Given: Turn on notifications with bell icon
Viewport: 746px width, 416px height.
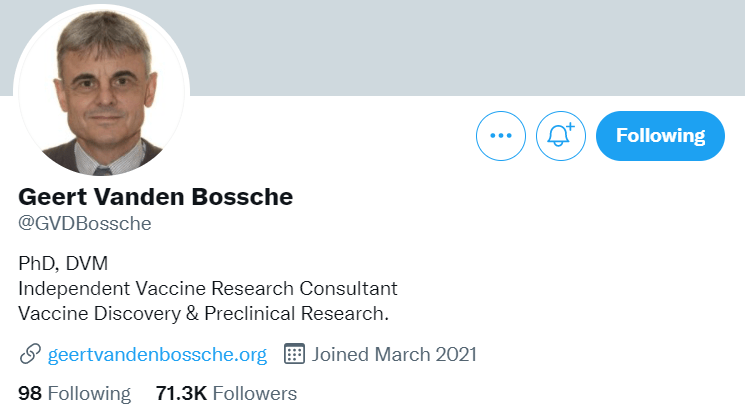Looking at the screenshot, I should pos(560,136).
